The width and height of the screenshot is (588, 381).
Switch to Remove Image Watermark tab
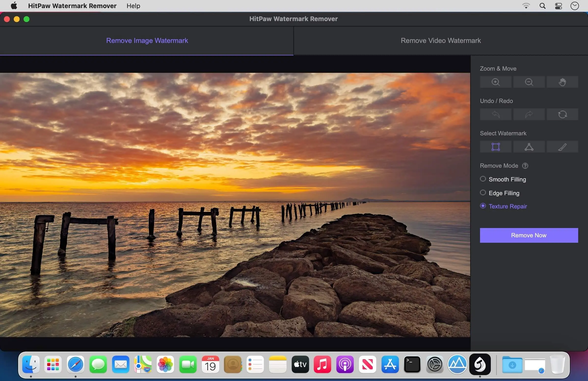[x=147, y=40]
